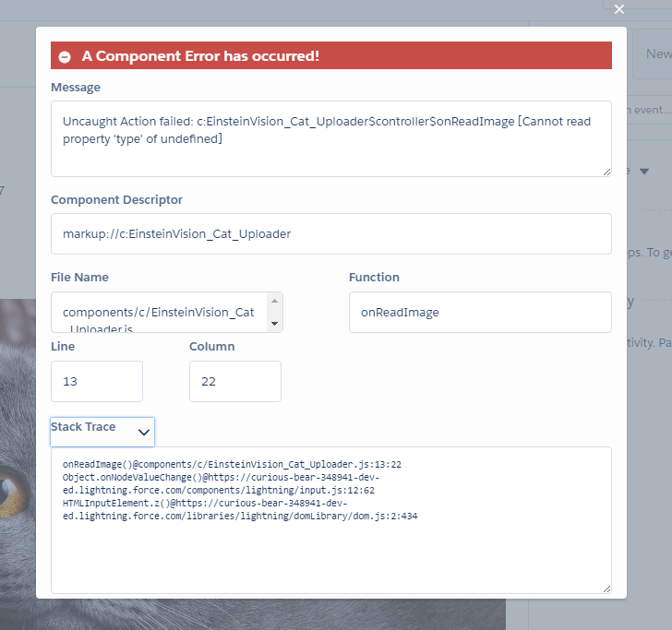This screenshot has width=672, height=630.
Task: Click the Message error text area
Action: click(330, 137)
